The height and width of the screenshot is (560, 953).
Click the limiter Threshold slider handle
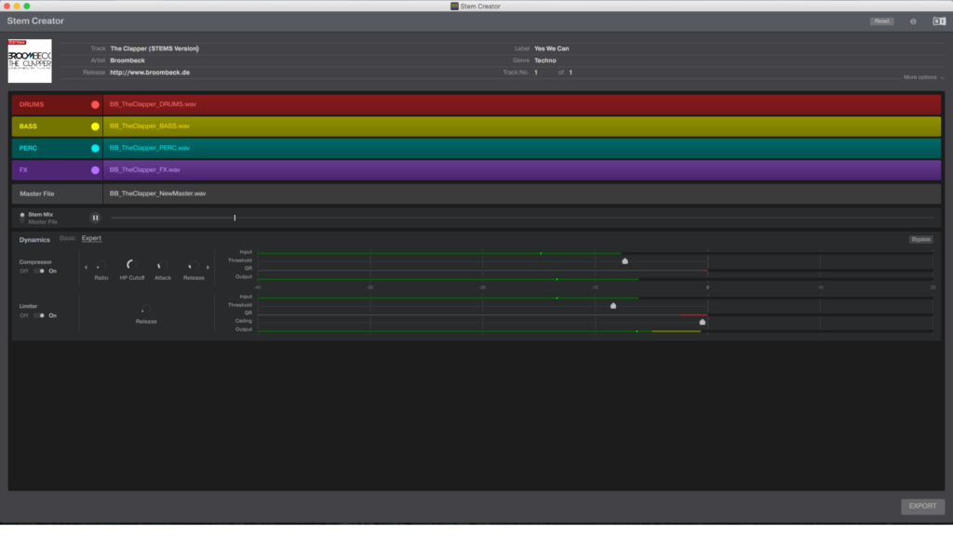(613, 305)
